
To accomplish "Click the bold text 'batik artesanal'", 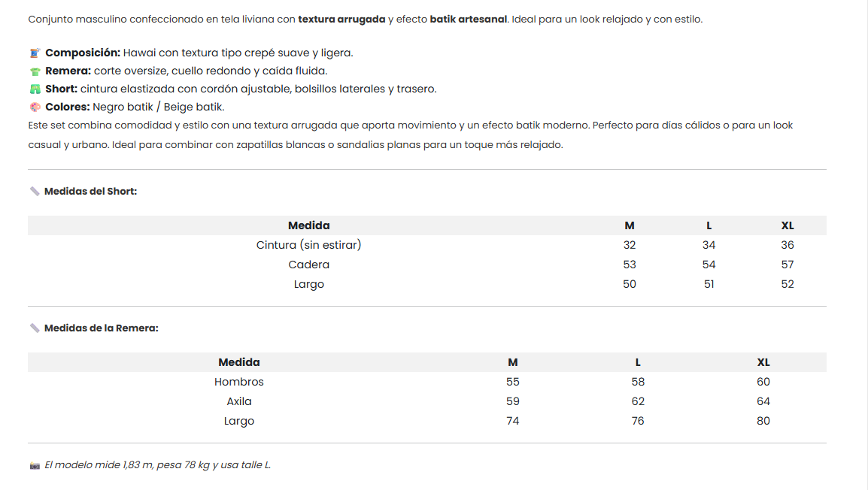I will [469, 19].
